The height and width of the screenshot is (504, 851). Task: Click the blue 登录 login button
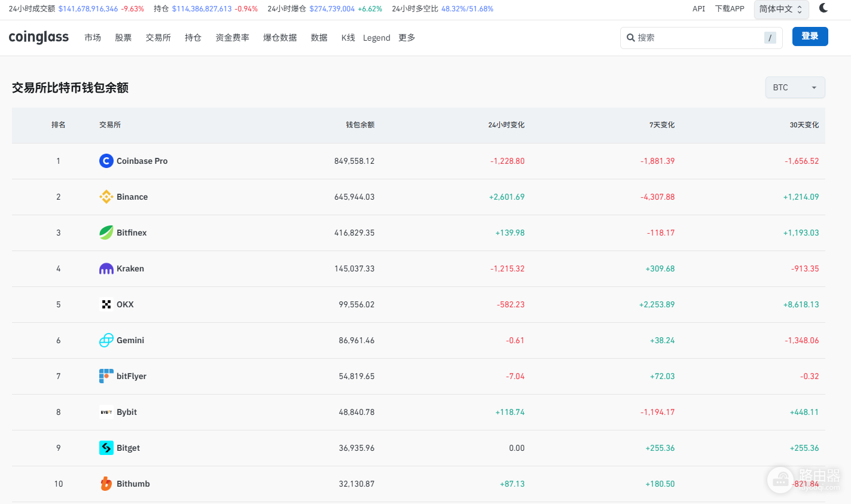810,36
